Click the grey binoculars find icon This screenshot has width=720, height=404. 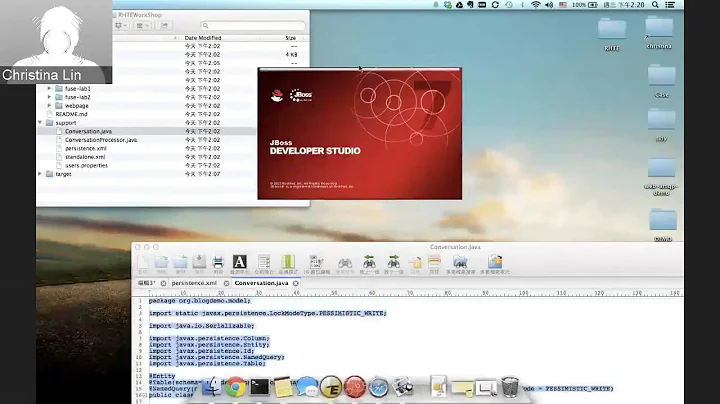[345, 263]
